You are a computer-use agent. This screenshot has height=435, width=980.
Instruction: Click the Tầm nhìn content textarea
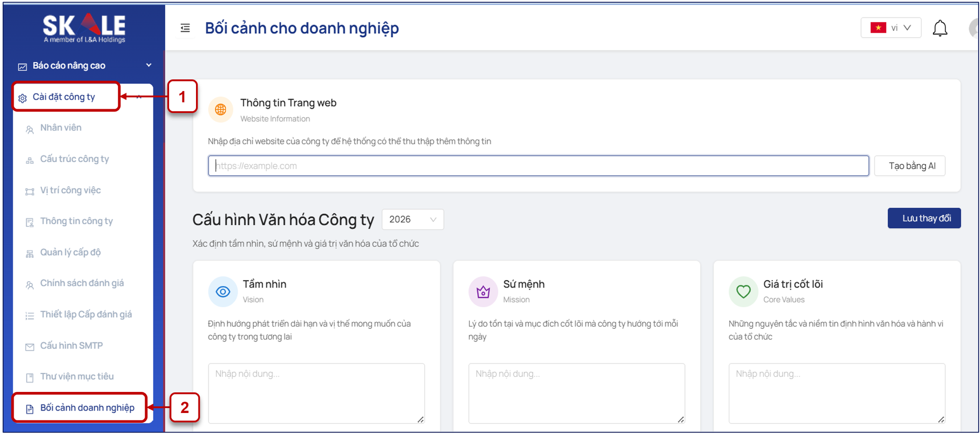click(x=317, y=393)
